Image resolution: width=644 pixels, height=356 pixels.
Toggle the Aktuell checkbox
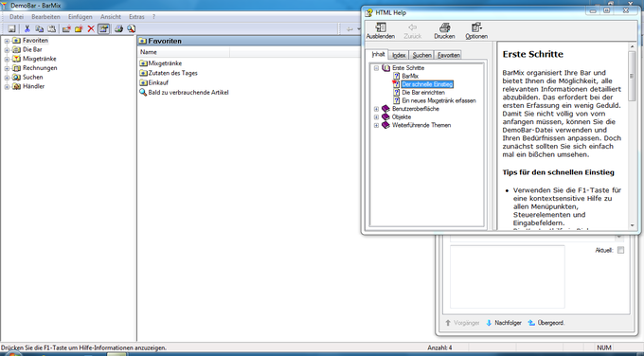tap(620, 250)
